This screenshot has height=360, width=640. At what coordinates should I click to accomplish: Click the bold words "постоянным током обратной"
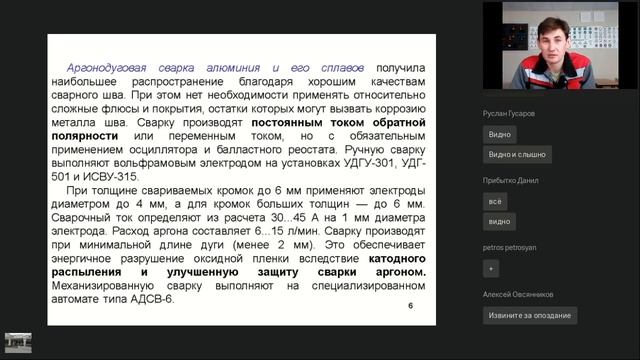coord(338,122)
